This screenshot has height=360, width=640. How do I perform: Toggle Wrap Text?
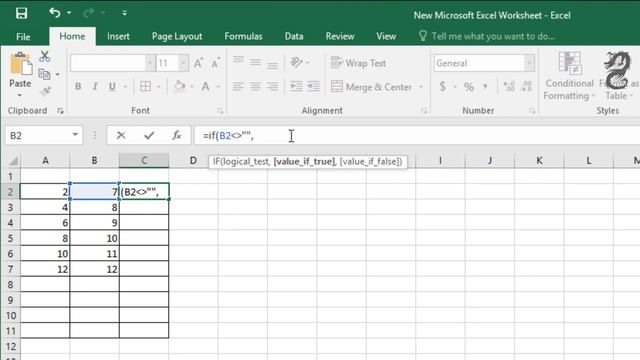358,63
